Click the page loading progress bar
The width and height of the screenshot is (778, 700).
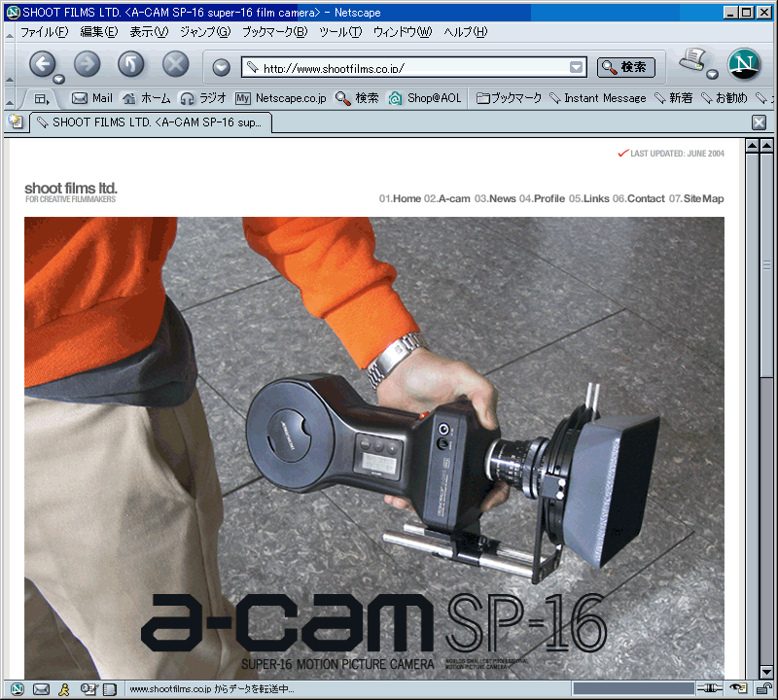click(633, 688)
